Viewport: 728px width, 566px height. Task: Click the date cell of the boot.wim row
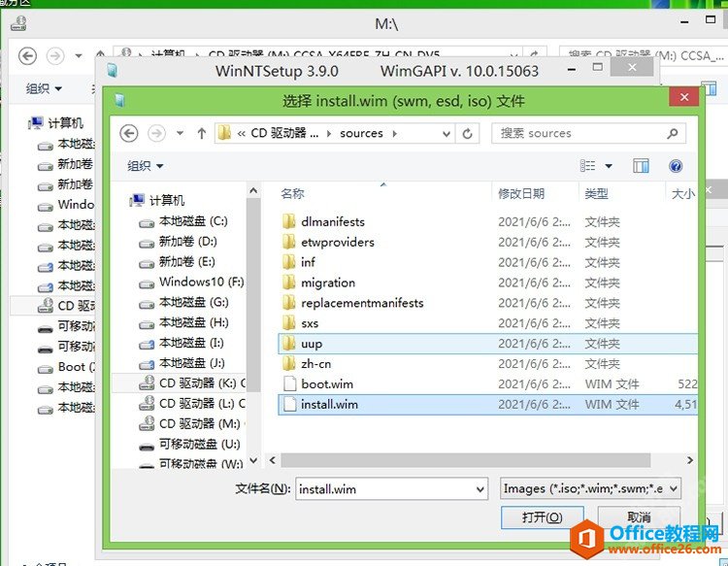(x=534, y=384)
